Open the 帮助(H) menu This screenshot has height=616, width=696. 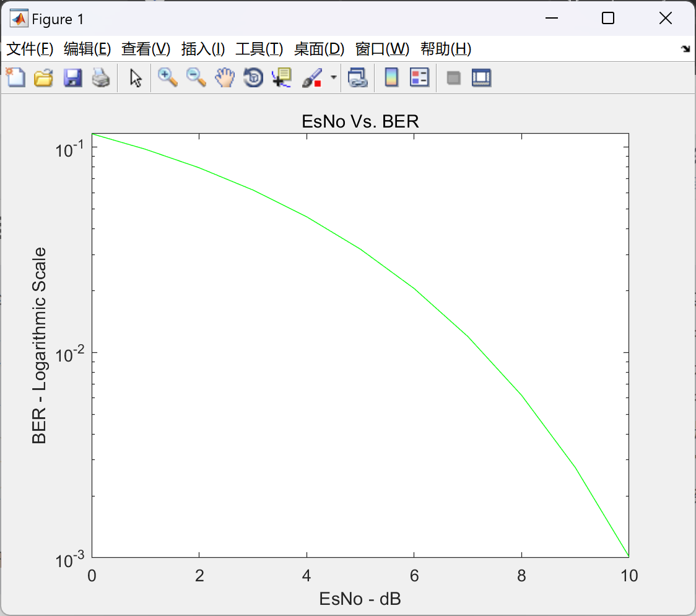(x=445, y=49)
